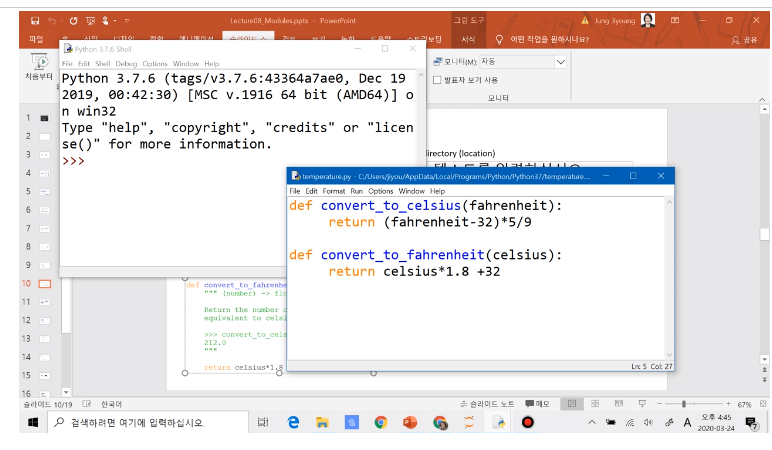Enable the '발표자 보기 사용' checkbox
The image size is (772, 450).
pyautogui.click(x=437, y=80)
